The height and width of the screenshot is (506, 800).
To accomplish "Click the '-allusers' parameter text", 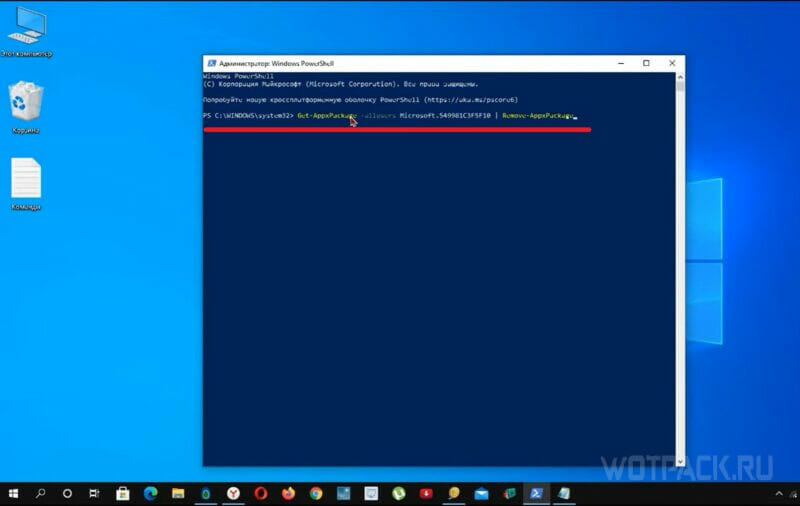I will (378, 116).
